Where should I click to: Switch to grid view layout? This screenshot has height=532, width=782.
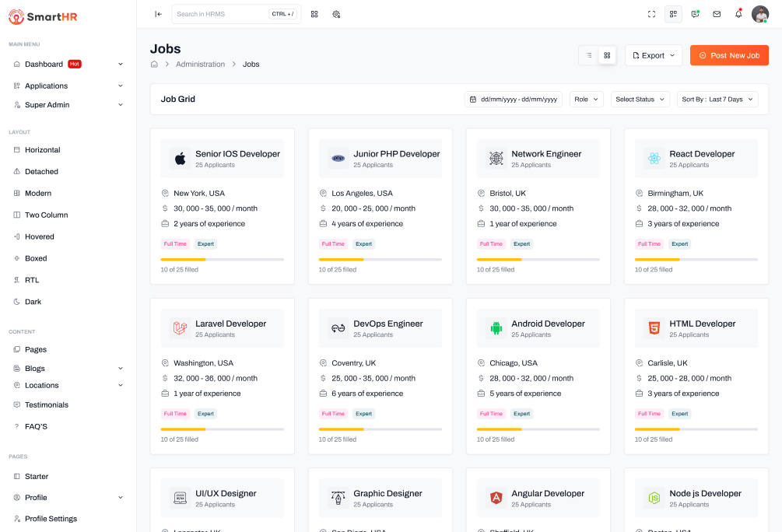(608, 55)
